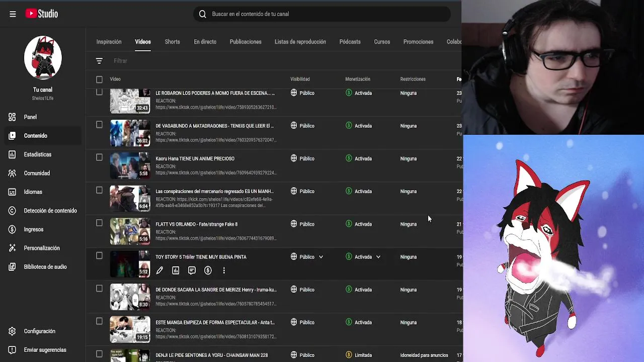Image resolution: width=644 pixels, height=362 pixels.
Task: Click globe icon in Kaoru Hana row
Action: click(x=294, y=158)
